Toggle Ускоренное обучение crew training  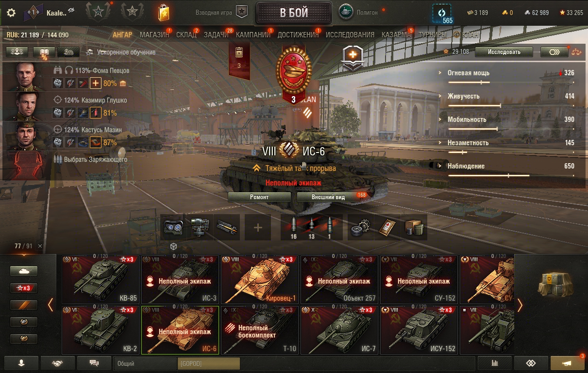121,52
